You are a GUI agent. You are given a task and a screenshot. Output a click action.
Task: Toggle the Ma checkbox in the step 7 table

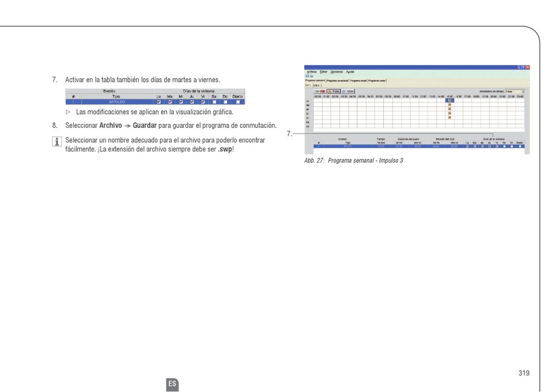[170, 102]
